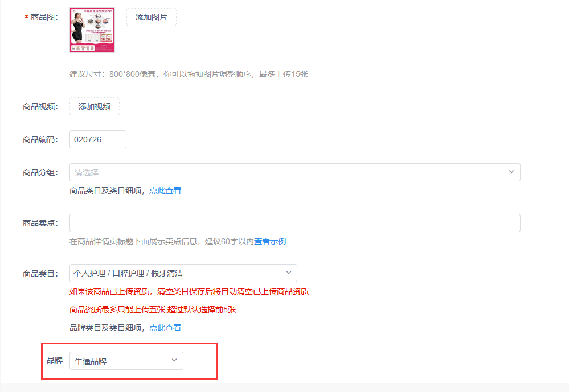Open the 查看示例 link
This screenshot has width=569, height=392.
point(270,241)
